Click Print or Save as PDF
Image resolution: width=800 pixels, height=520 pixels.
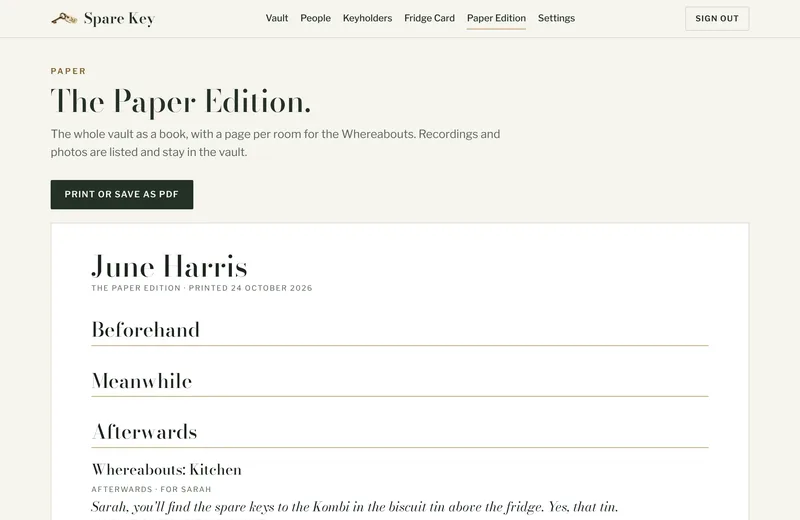tap(122, 194)
